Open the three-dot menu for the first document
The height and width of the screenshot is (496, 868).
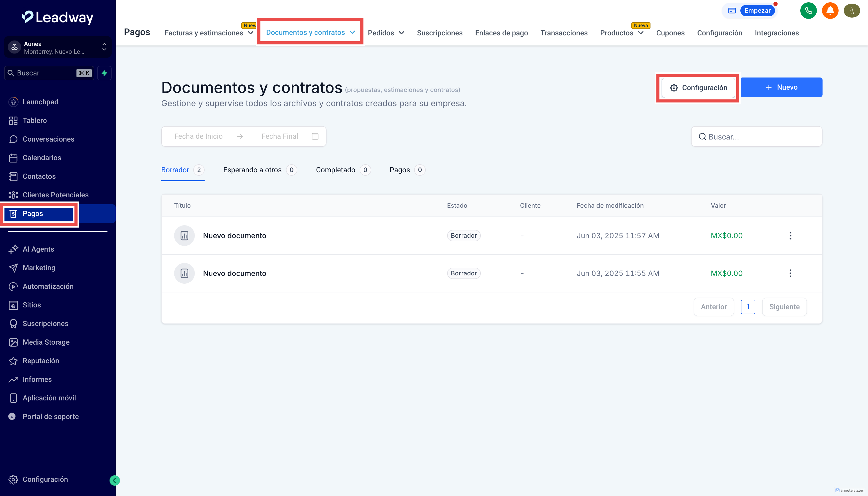click(790, 235)
